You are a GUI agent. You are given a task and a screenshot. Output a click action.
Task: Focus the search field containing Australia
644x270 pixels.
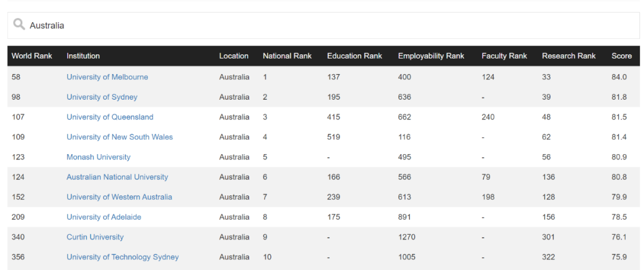click(x=323, y=26)
